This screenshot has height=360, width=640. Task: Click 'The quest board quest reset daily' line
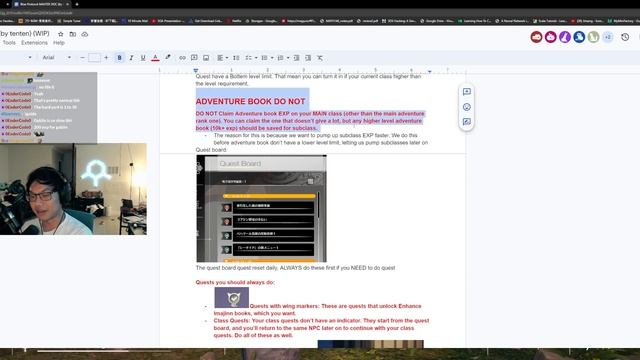(x=295, y=268)
